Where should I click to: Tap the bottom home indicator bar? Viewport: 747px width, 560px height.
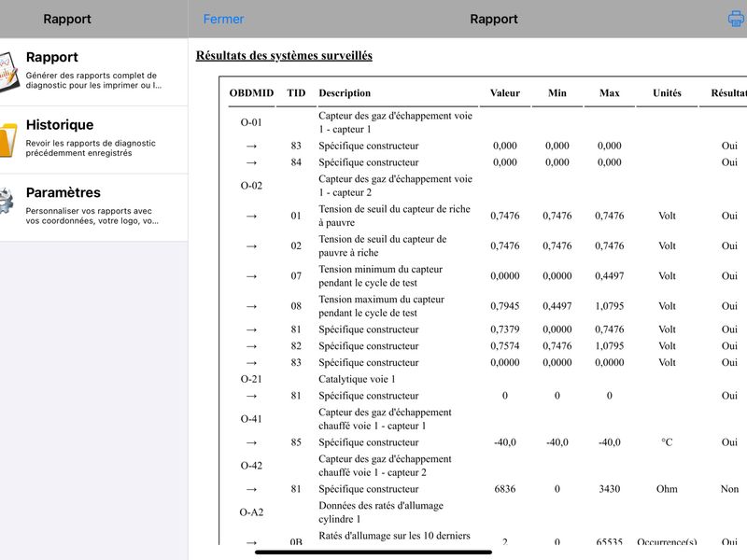pyautogui.click(x=373, y=553)
